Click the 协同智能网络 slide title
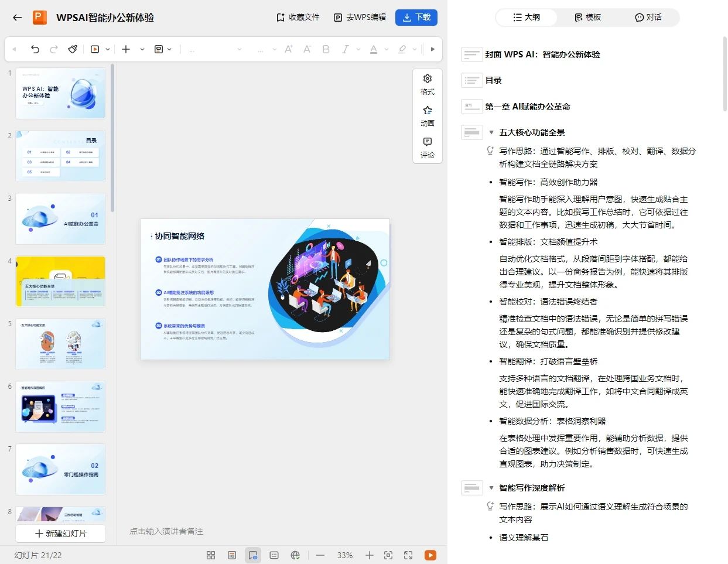This screenshot has width=728, height=564. [179, 236]
